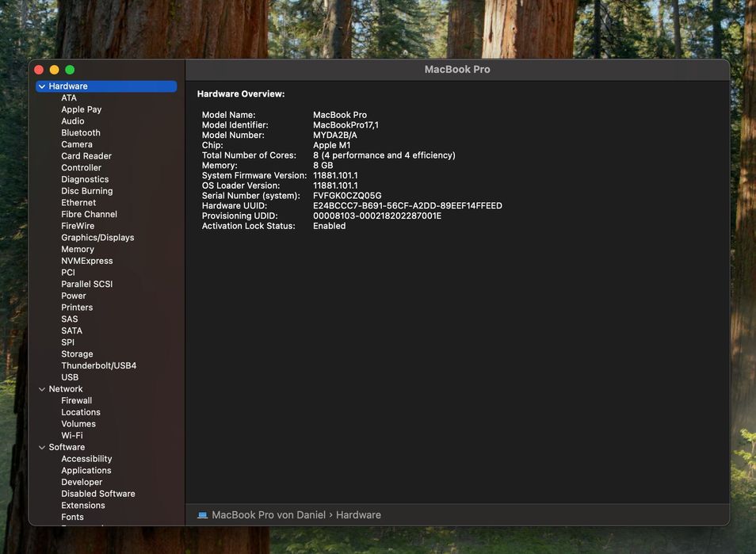Image resolution: width=756 pixels, height=554 pixels.
Task: Click the MacBook Pro window title
Action: point(457,70)
